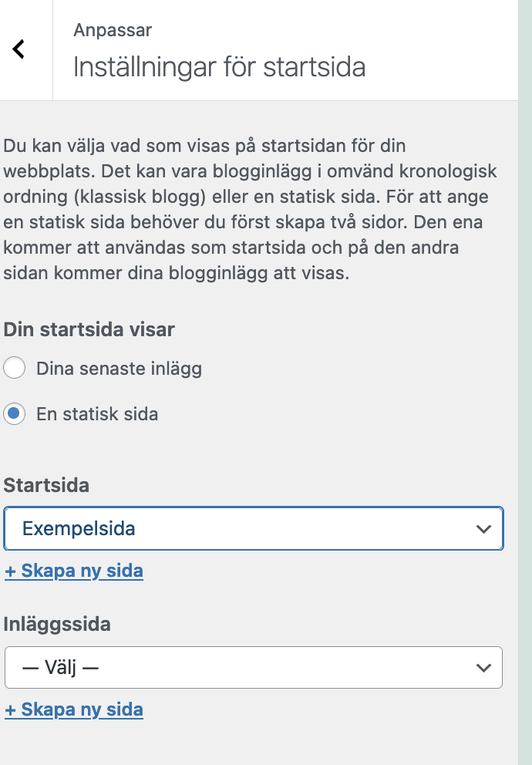Click the selected radio indicator beside En statisk sida
532x765 pixels.
click(14, 414)
